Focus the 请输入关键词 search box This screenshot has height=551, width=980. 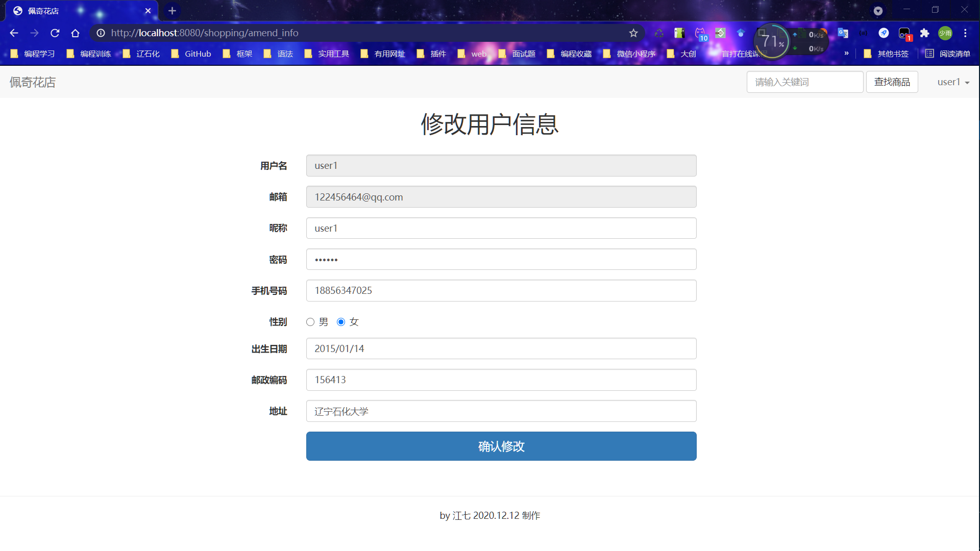point(804,82)
